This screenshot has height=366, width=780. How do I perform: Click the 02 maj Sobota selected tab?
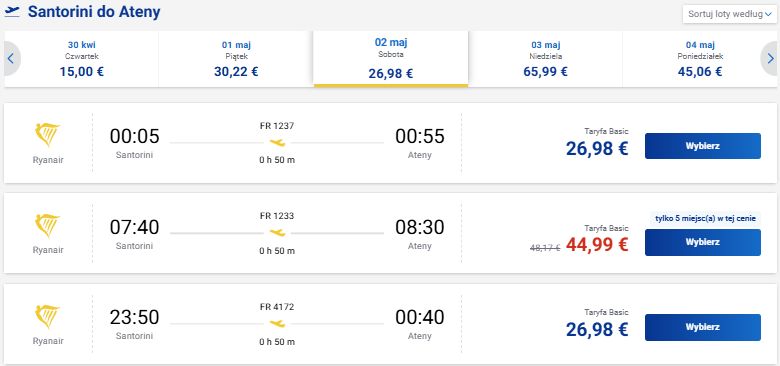390,59
